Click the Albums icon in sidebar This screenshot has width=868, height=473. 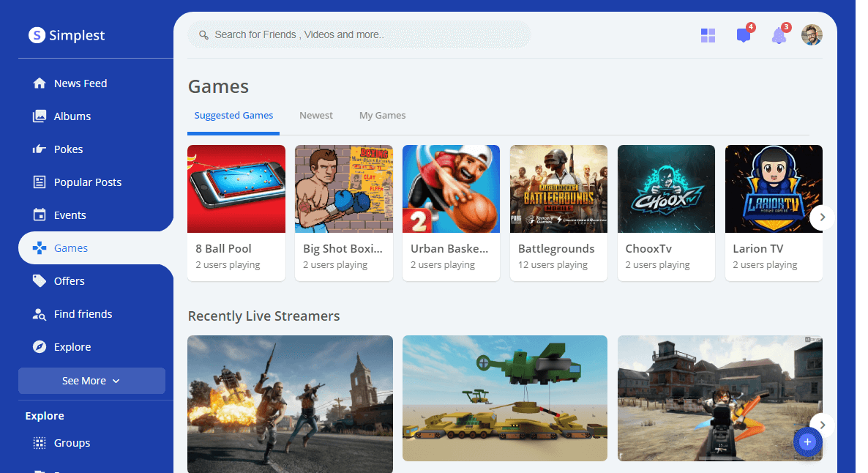pos(40,116)
